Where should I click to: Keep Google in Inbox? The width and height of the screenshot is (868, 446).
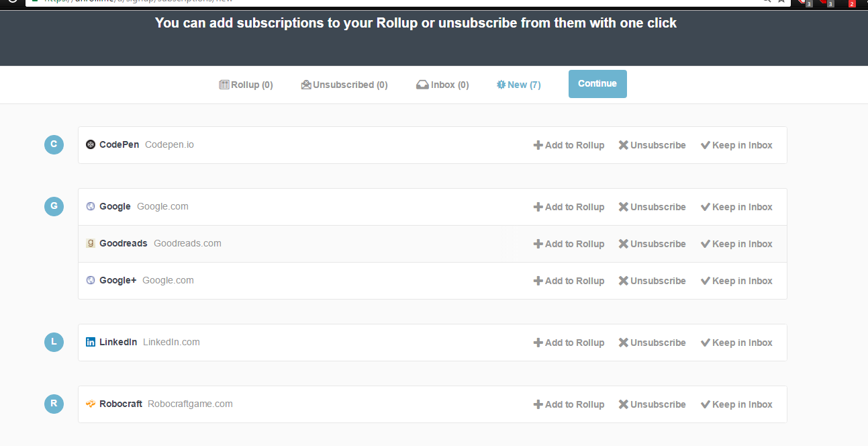736,207
